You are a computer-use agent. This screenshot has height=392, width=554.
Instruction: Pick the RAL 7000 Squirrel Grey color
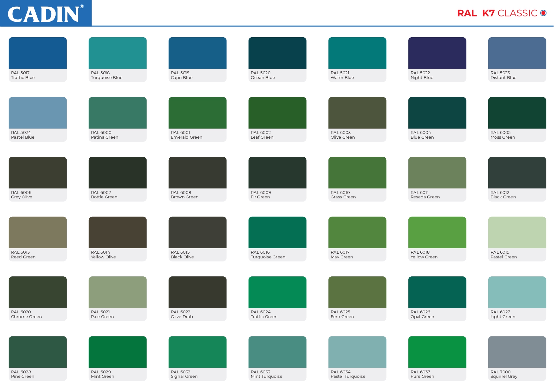(x=517, y=352)
